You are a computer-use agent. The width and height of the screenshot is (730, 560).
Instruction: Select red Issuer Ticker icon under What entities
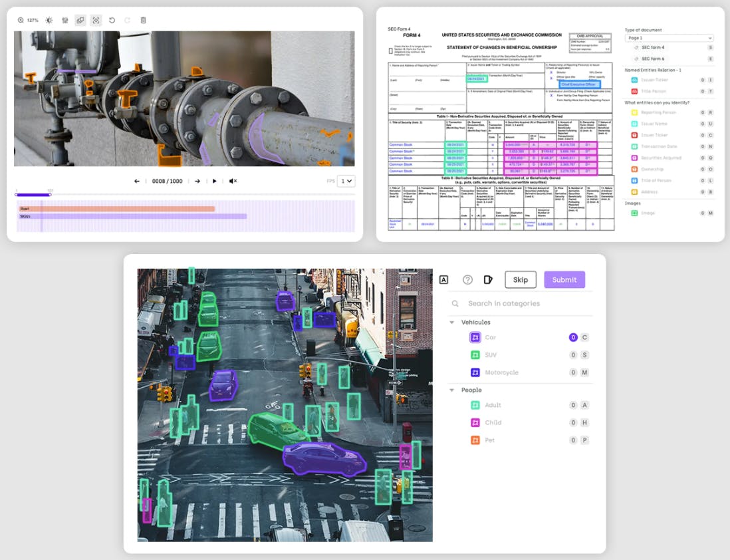[x=634, y=135]
